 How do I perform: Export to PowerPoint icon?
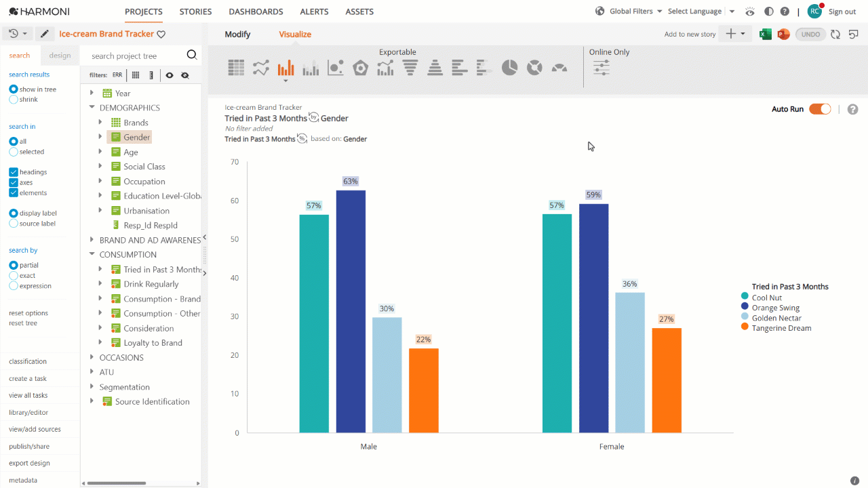[783, 34]
